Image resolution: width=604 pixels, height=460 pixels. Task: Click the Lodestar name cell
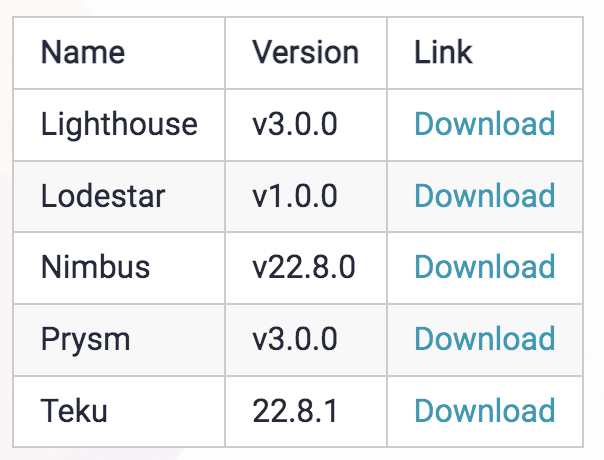119,196
